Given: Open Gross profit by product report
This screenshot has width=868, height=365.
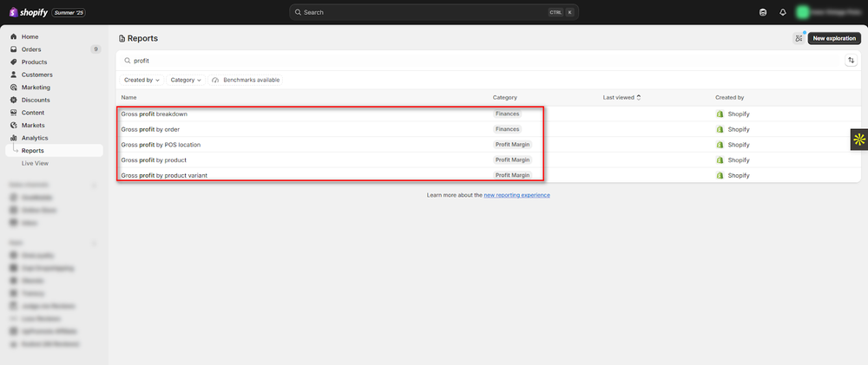Looking at the screenshot, I should 154,160.
